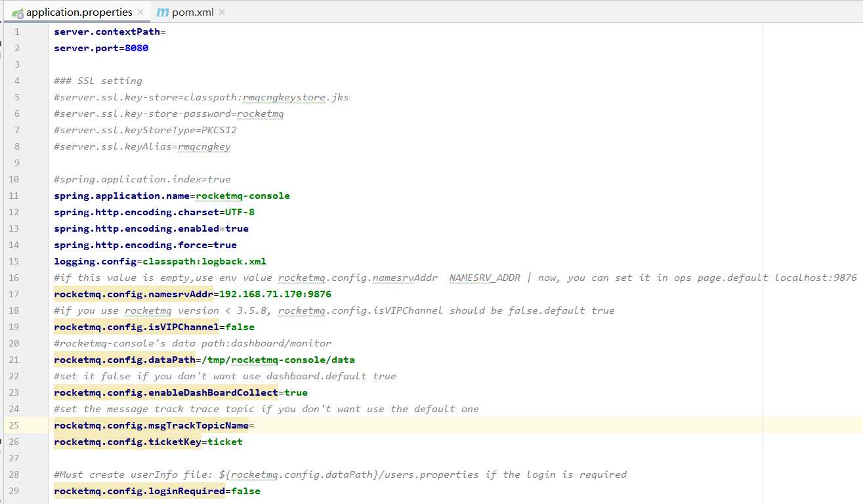Click the dataPath value /tmp/rocketmq-console/data
The height and width of the screenshot is (504, 863).
point(278,360)
